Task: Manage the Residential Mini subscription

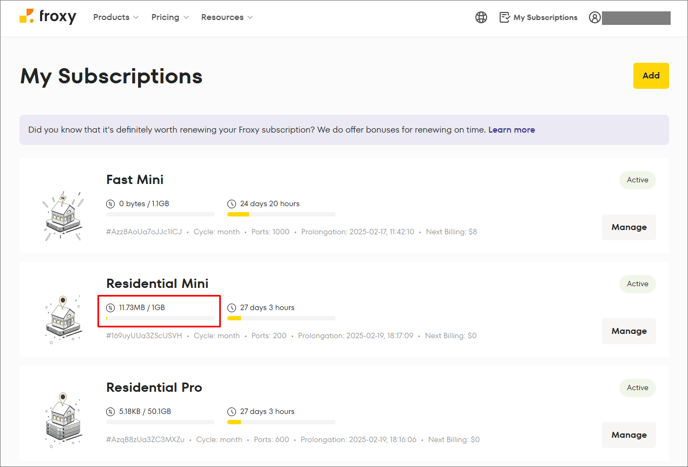Action: [629, 331]
